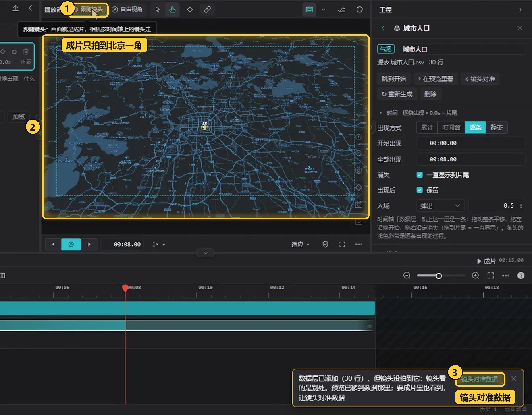The image size is (532, 415).
Task: Click the red playhead marker
Action: point(125,288)
